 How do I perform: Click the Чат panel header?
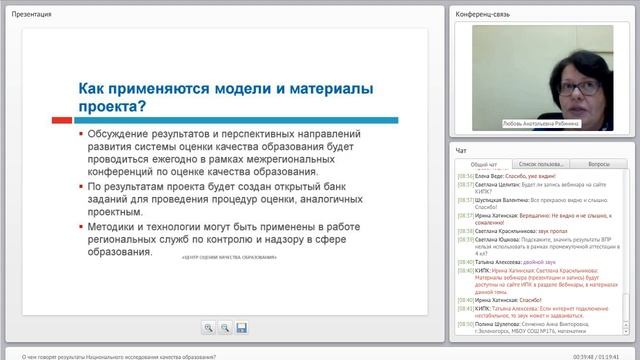click(x=461, y=151)
